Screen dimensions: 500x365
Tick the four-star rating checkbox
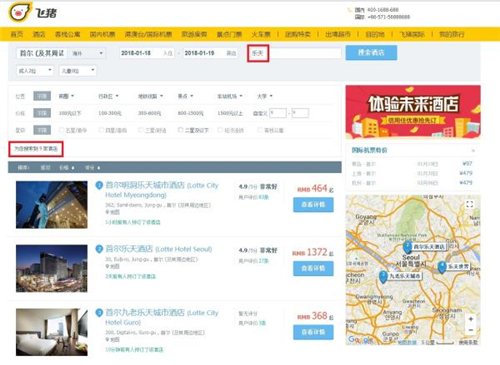click(x=101, y=130)
